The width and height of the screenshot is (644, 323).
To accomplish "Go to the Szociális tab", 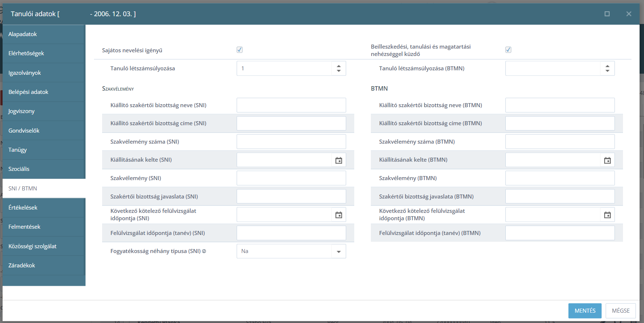I will [44, 169].
